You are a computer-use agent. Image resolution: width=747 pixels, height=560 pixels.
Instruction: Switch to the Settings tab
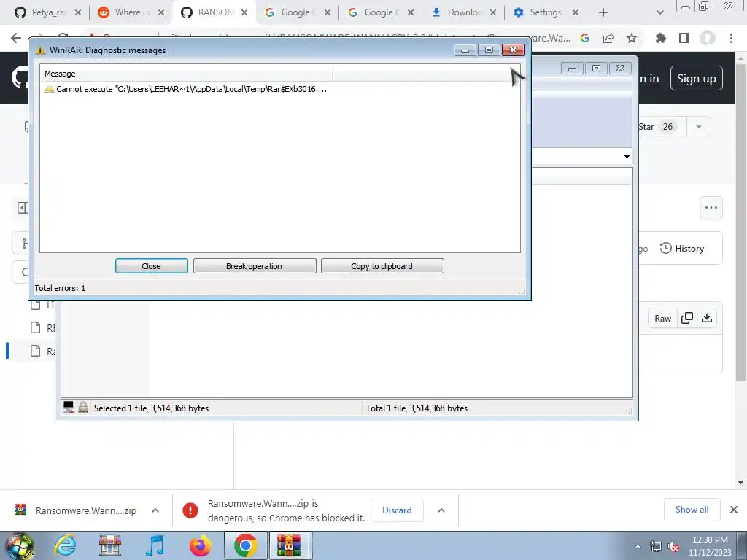(x=546, y=12)
